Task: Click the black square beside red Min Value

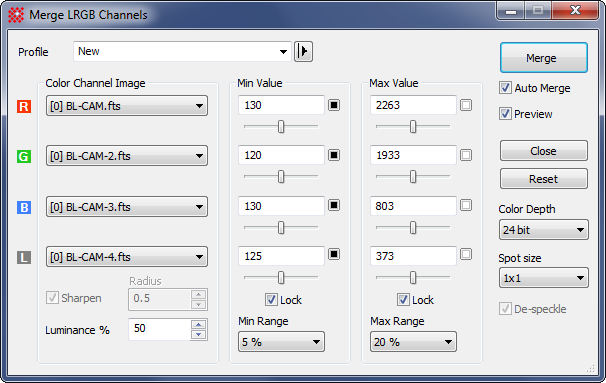Action: (334, 105)
